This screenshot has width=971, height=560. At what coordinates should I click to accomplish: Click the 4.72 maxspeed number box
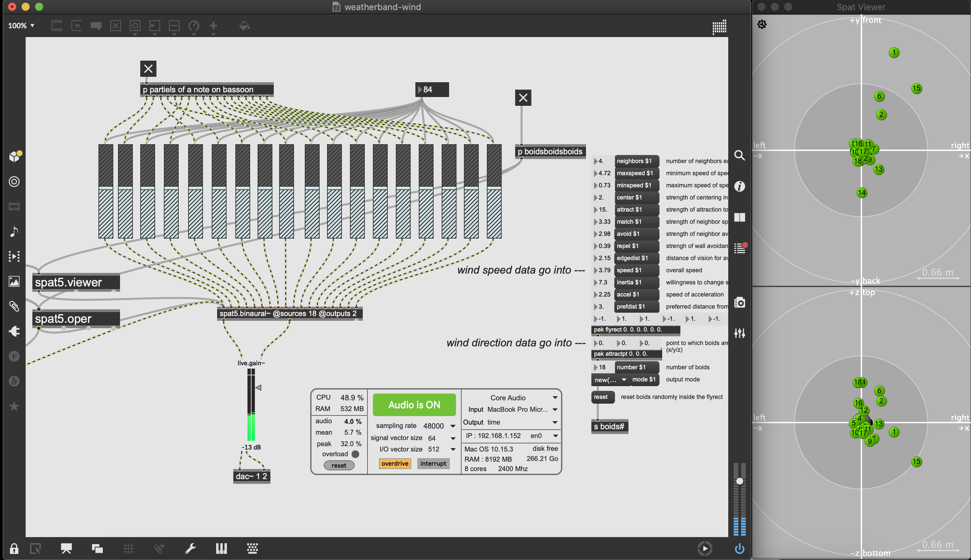(603, 173)
